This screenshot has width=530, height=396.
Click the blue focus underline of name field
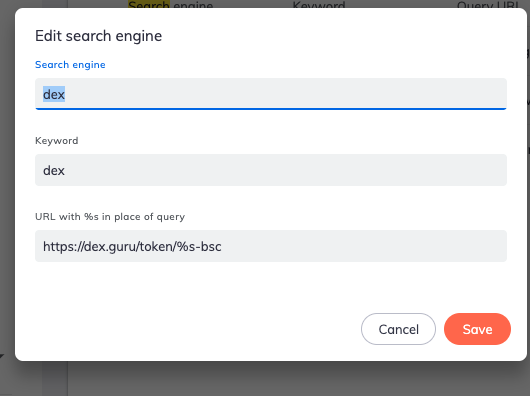tap(271, 109)
